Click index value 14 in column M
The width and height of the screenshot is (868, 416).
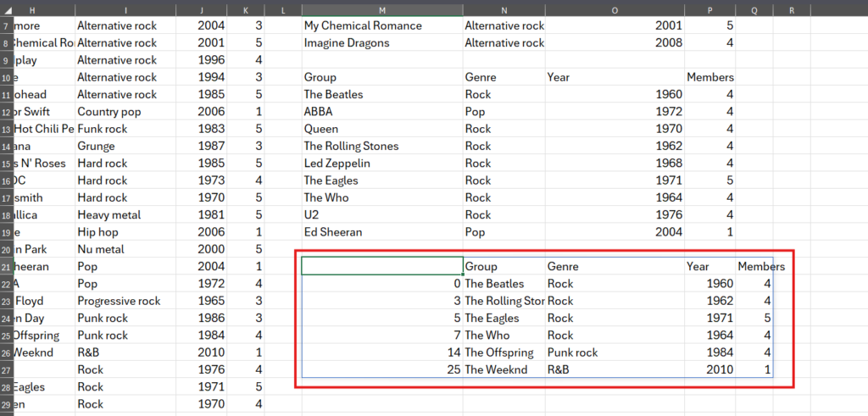[382, 352]
